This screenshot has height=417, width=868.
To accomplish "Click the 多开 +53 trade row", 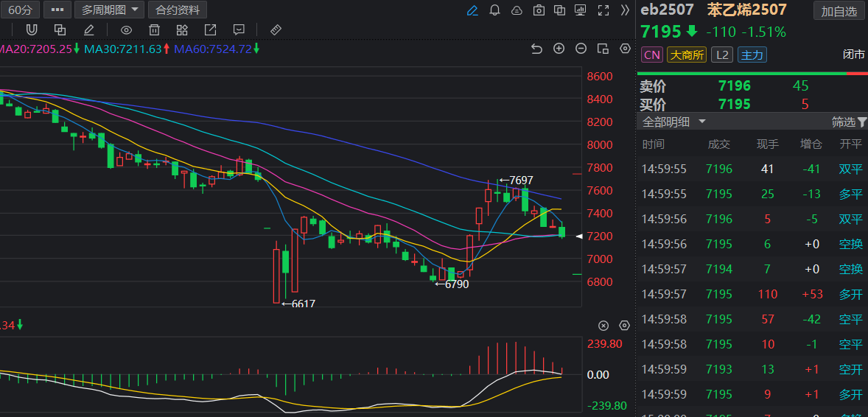I will pos(752,294).
